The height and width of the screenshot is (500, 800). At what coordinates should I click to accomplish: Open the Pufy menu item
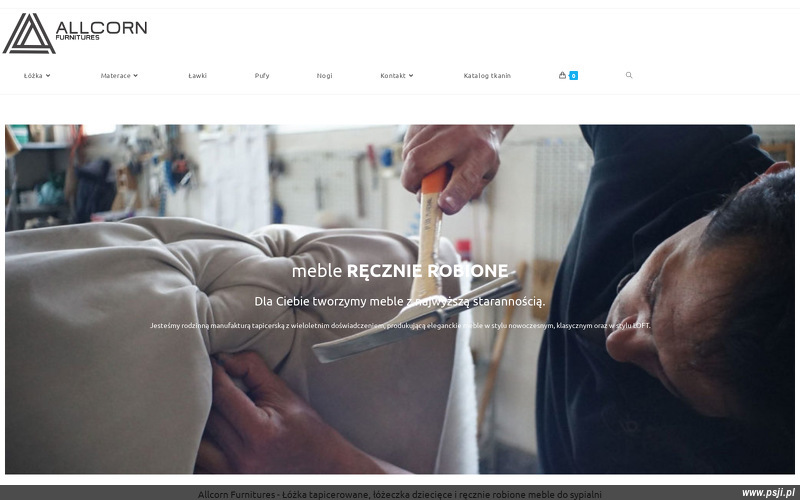coord(262,76)
